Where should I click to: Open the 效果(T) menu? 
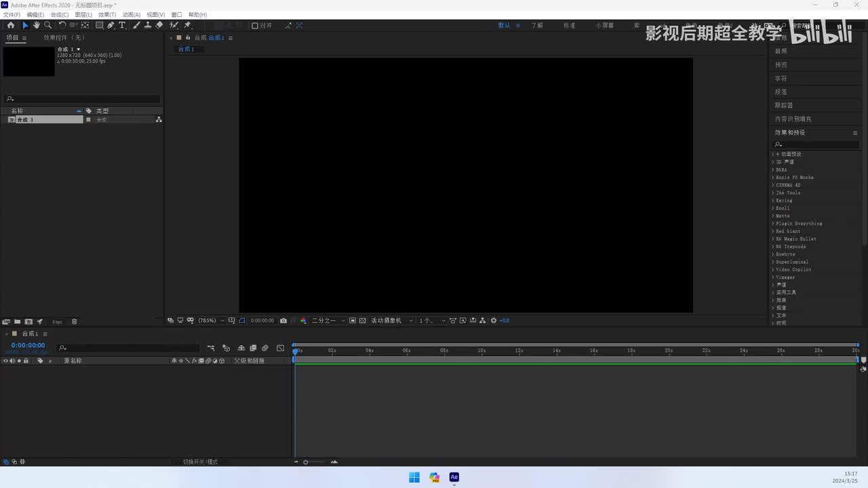[107, 14]
